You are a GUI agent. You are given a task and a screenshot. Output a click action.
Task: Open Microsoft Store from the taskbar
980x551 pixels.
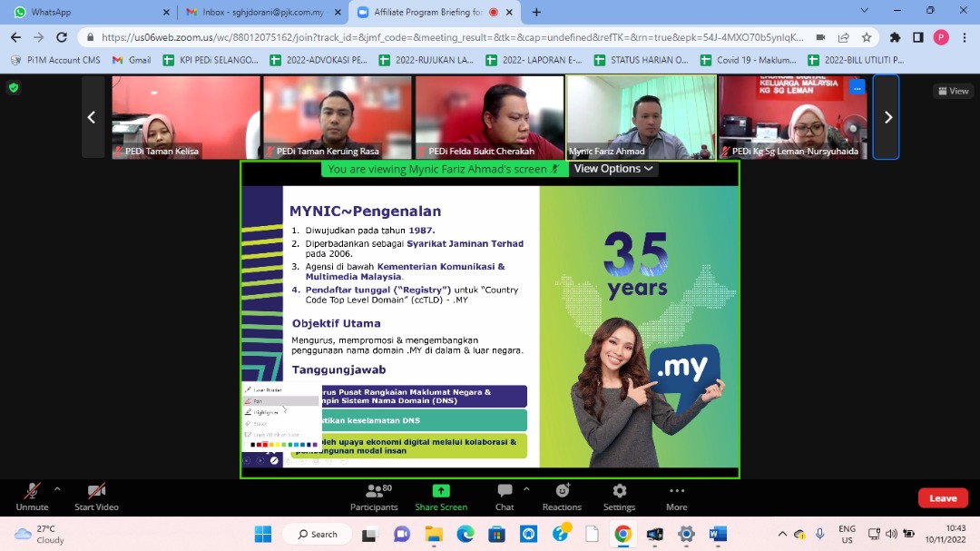point(497,534)
